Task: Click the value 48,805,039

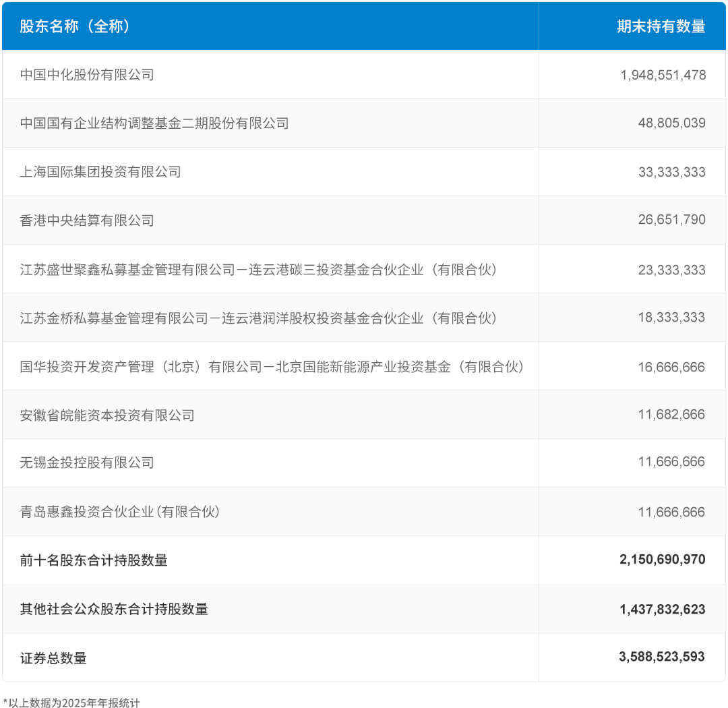Action: click(x=672, y=123)
